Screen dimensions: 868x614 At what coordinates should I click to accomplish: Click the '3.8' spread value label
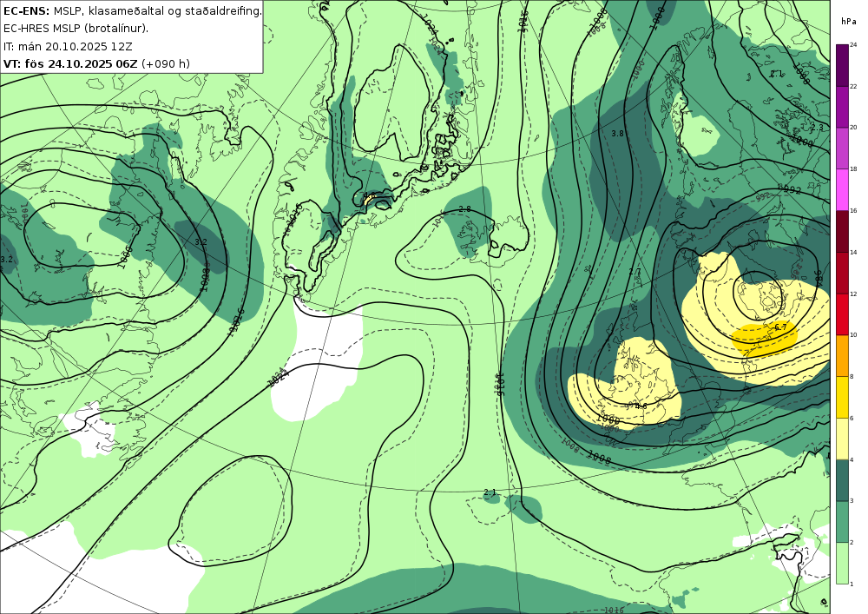pyautogui.click(x=617, y=134)
